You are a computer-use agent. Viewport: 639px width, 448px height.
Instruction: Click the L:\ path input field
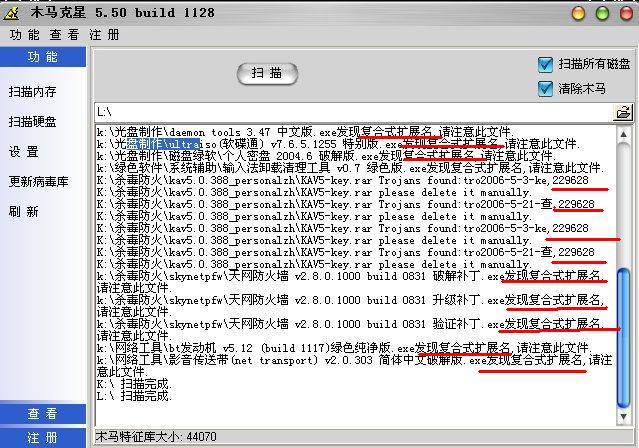[354, 112]
